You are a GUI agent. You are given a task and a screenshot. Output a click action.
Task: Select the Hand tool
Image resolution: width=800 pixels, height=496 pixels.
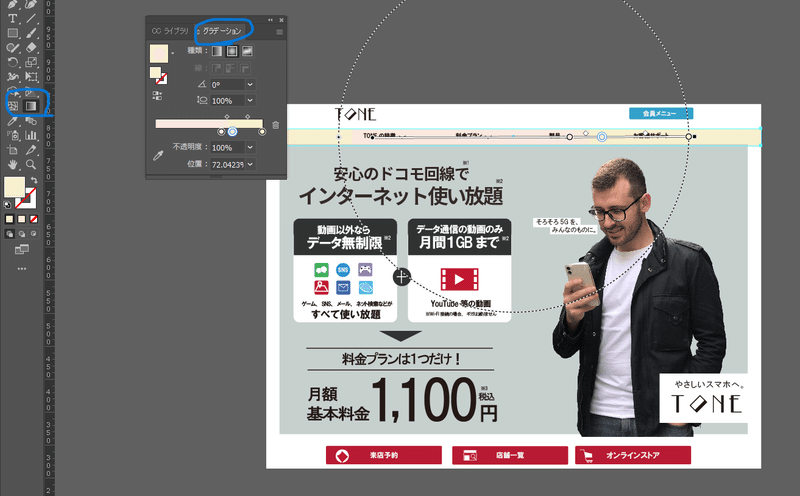click(x=13, y=164)
